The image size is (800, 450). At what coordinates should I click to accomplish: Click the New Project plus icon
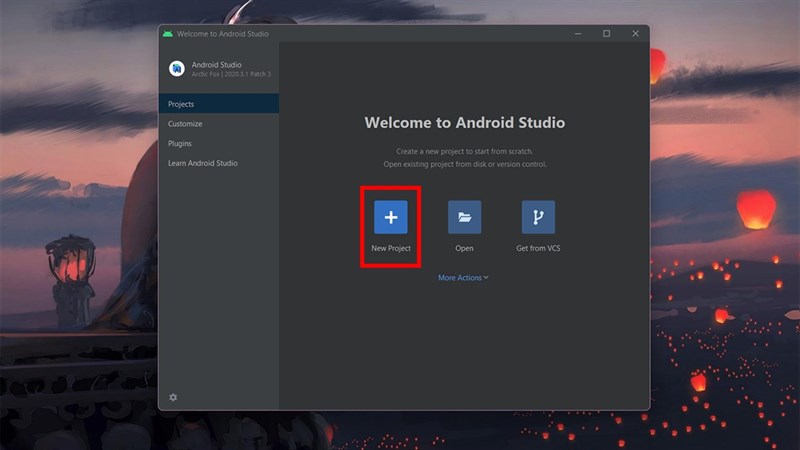coord(390,217)
